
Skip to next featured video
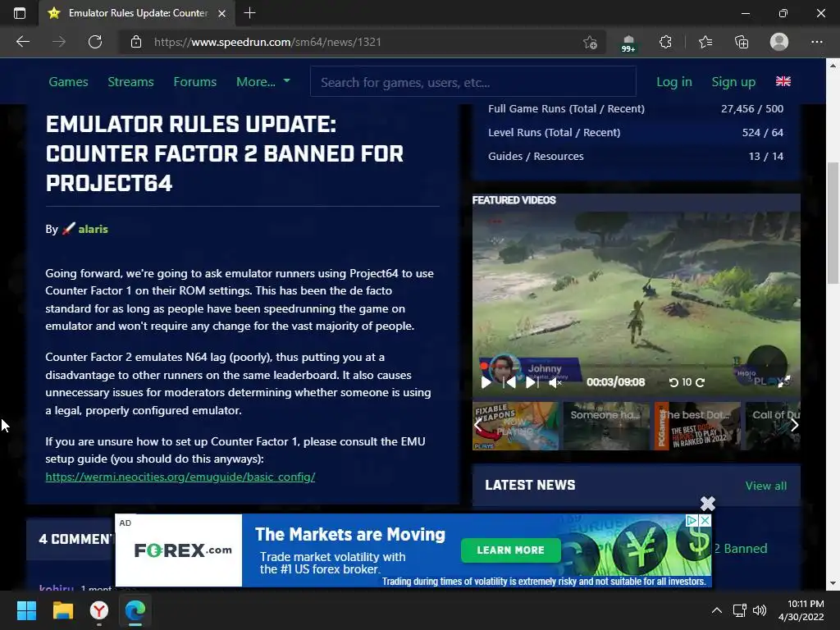coord(532,382)
